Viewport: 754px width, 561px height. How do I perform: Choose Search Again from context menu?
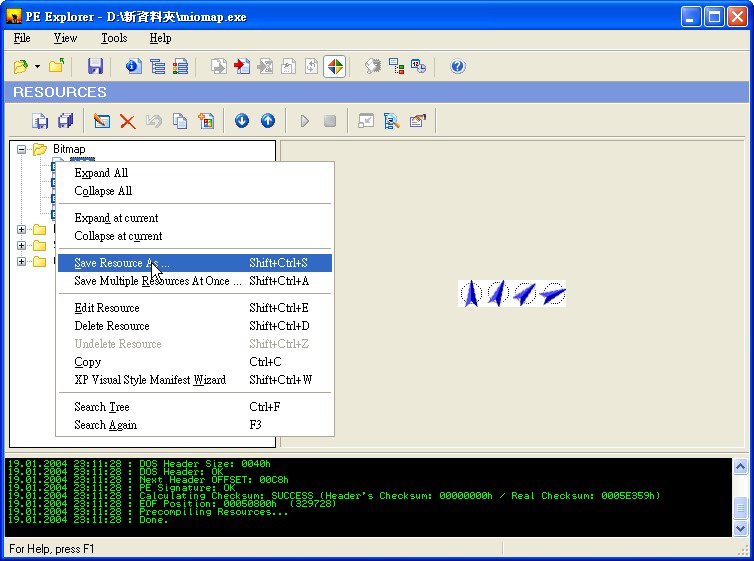pos(195,425)
